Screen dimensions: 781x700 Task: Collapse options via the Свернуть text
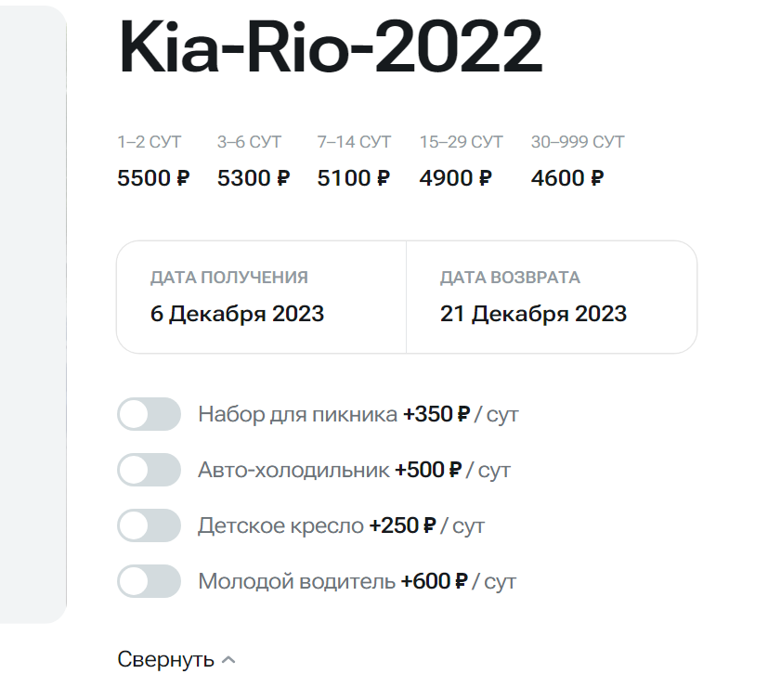click(x=165, y=660)
